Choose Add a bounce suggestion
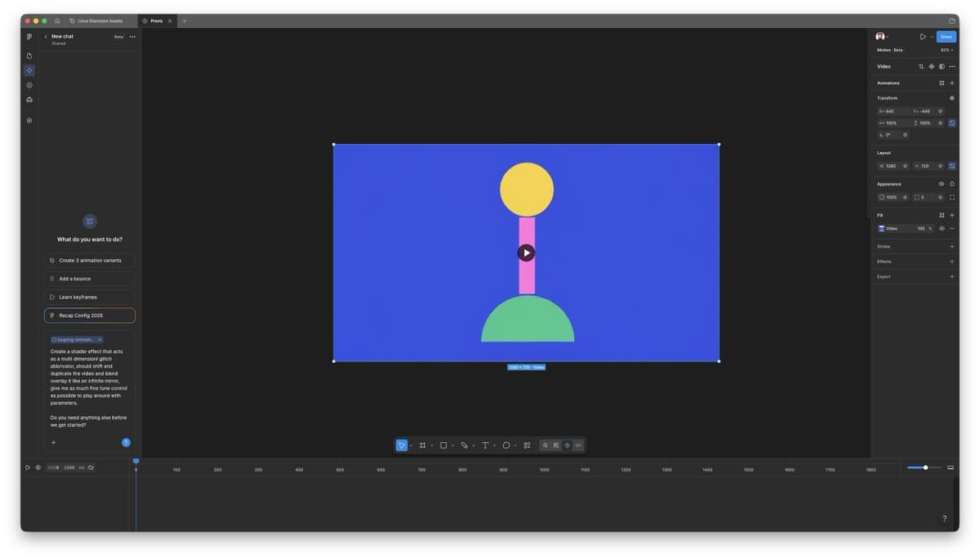This screenshot has height=559, width=980. (90, 279)
